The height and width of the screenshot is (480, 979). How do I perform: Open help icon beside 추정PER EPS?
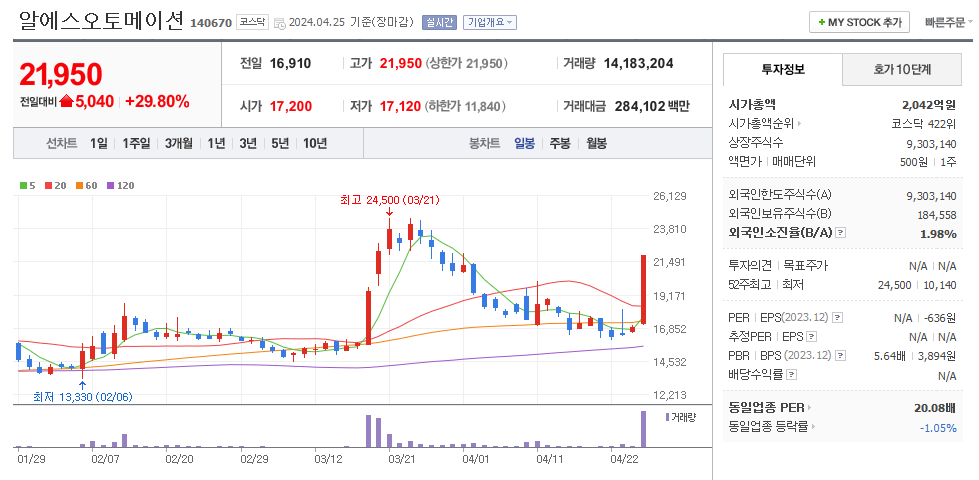[811, 337]
